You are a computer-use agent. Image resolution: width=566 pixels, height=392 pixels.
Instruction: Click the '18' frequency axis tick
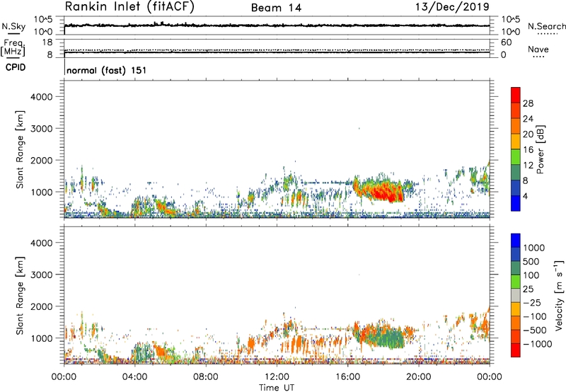click(47, 42)
